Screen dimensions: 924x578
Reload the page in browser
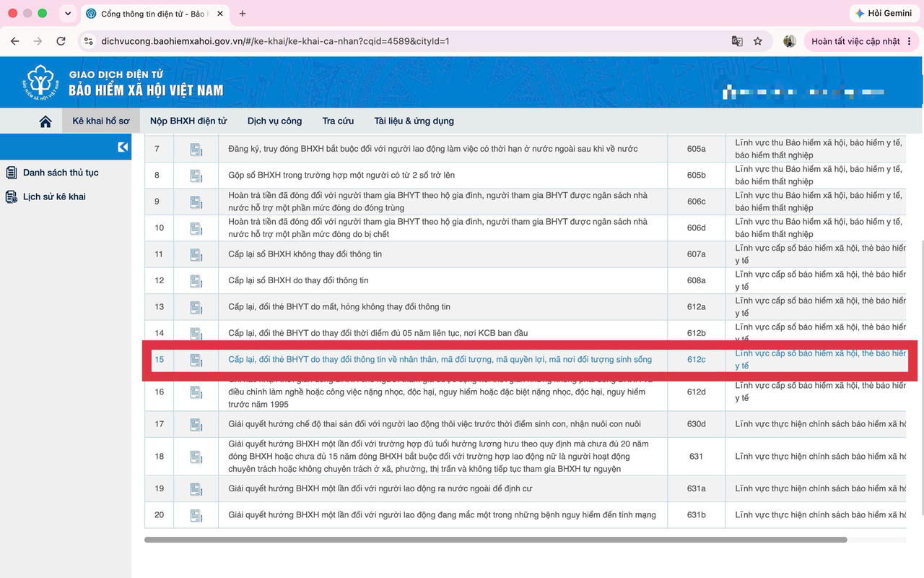[x=61, y=41]
